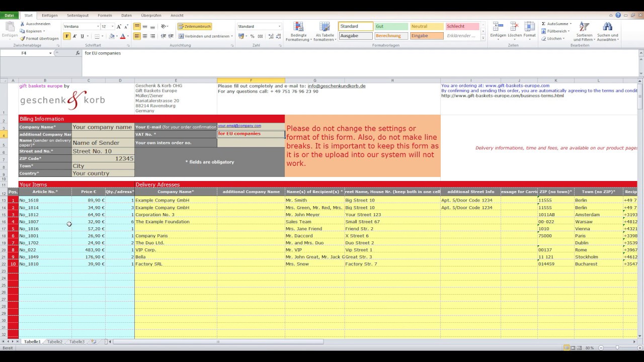The image size is (644, 362).
Task: Apply cell borders icon
Action: coord(97,36)
